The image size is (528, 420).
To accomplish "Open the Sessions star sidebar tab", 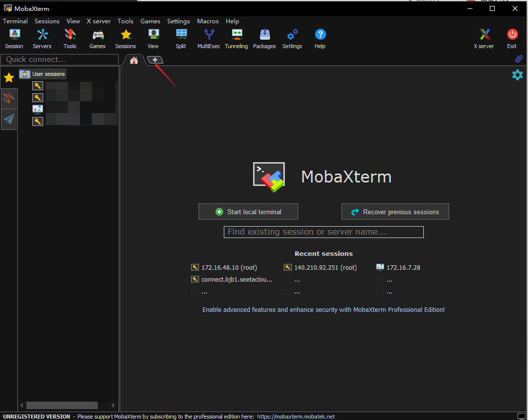I will click(x=9, y=77).
